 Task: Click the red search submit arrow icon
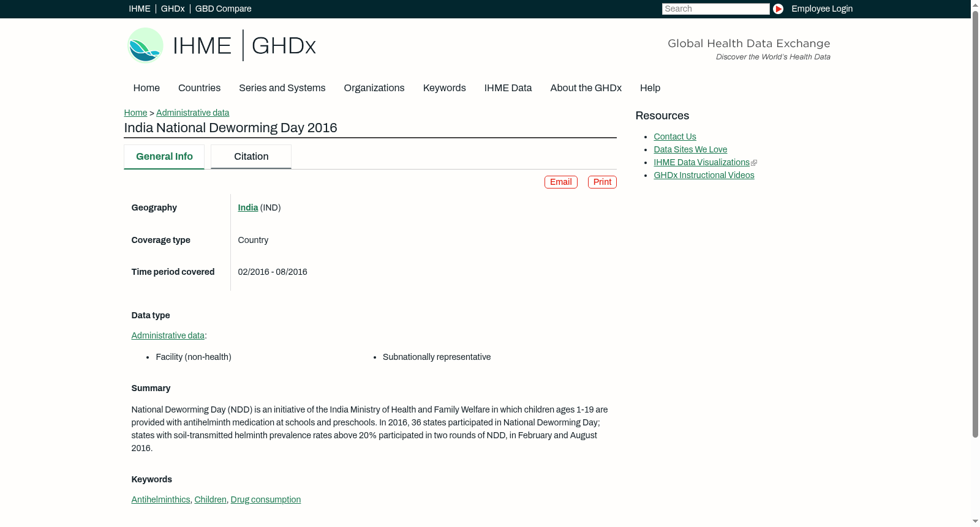[x=778, y=9]
